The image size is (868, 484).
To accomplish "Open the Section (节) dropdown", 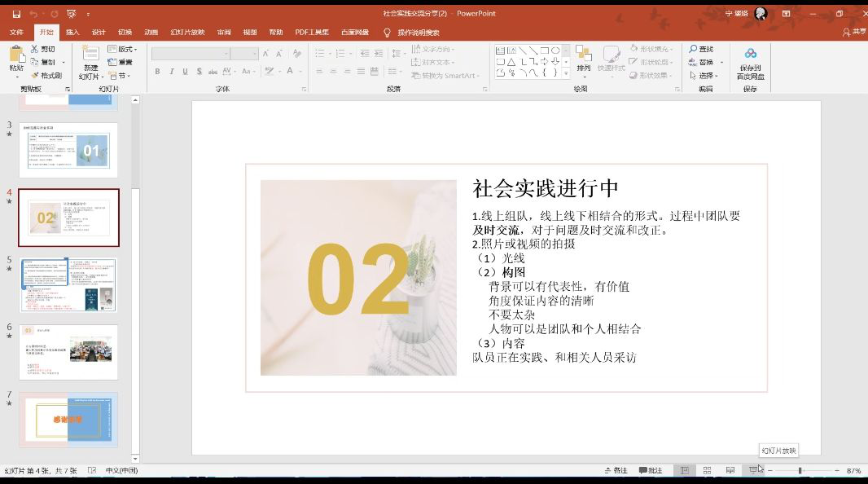I will (x=123, y=75).
